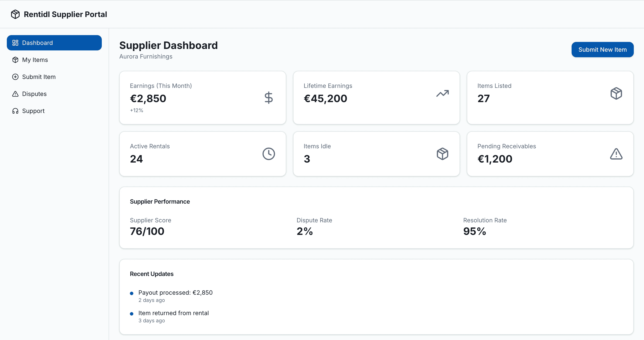Image resolution: width=644 pixels, height=340 pixels.
Task: Click the box icon on Items Idle card
Action: pos(442,154)
